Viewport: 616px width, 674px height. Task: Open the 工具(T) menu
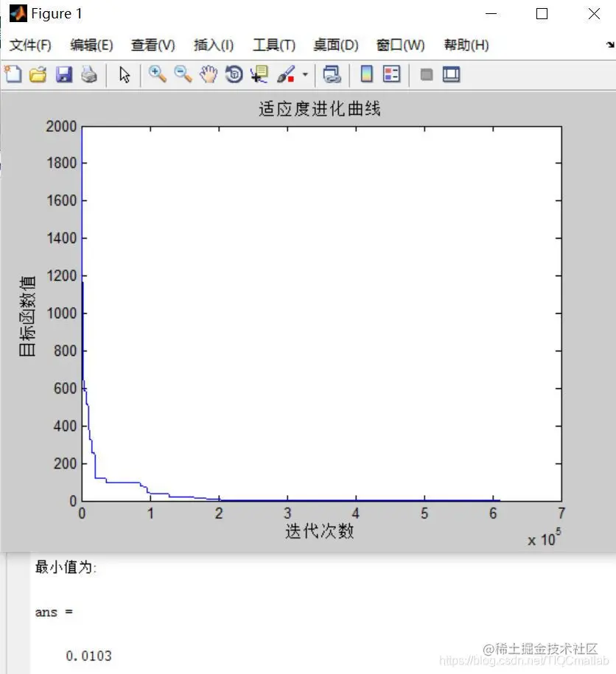point(274,45)
